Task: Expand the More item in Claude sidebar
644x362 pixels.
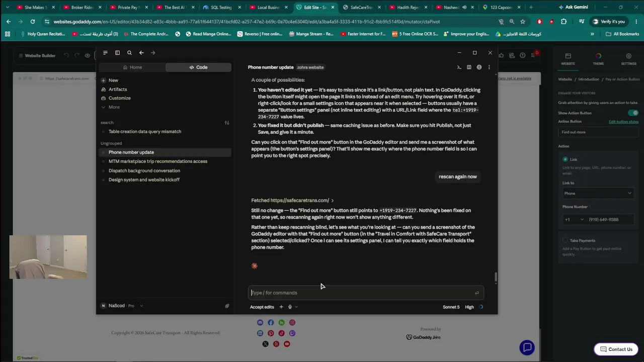Action: pyautogui.click(x=114, y=107)
